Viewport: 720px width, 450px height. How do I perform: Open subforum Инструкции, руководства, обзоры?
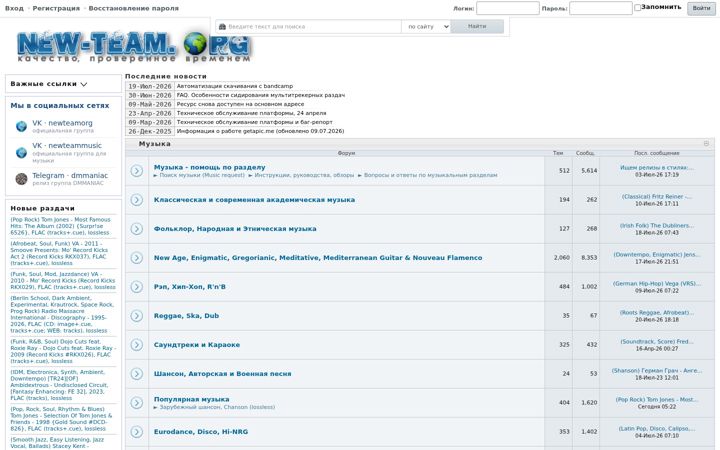pos(304,175)
